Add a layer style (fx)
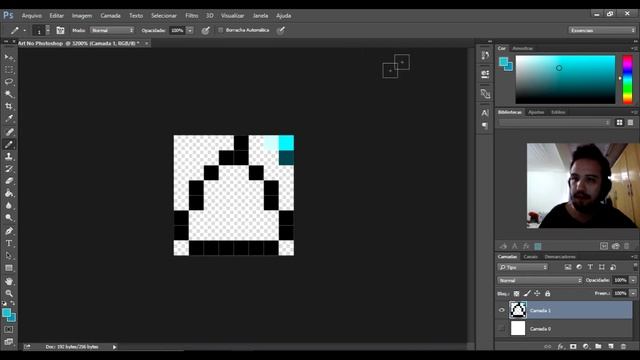 click(x=561, y=346)
